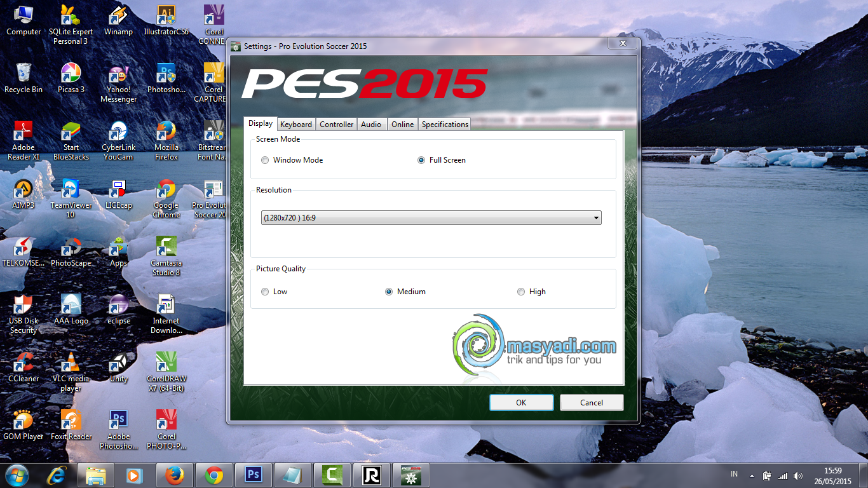Select Google Chrome desktop shortcut
The height and width of the screenshot is (488, 868).
click(166, 199)
